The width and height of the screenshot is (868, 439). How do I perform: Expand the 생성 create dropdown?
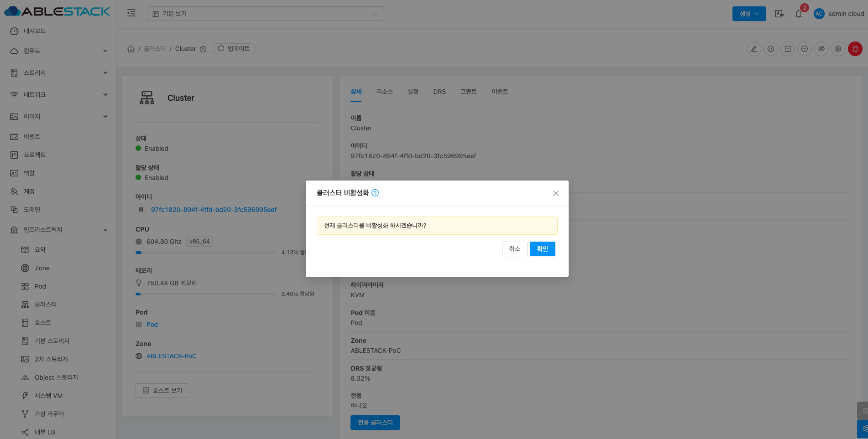[x=749, y=14]
